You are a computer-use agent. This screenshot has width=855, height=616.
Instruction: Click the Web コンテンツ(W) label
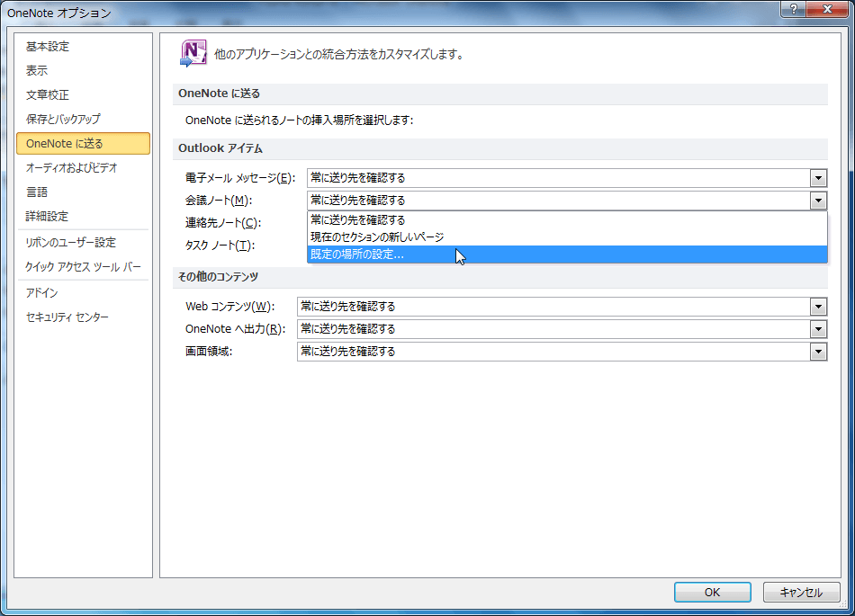(x=230, y=307)
